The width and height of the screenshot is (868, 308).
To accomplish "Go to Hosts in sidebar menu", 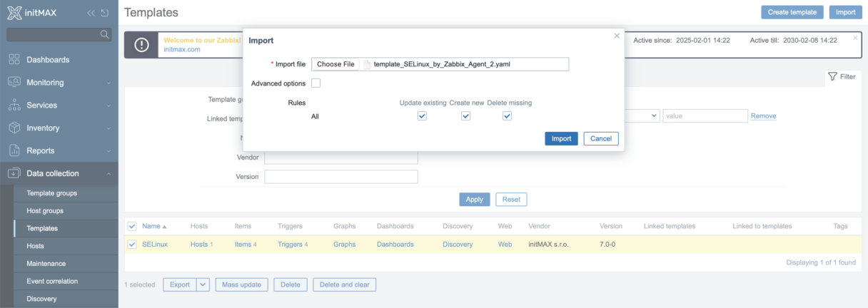I will coord(35,246).
